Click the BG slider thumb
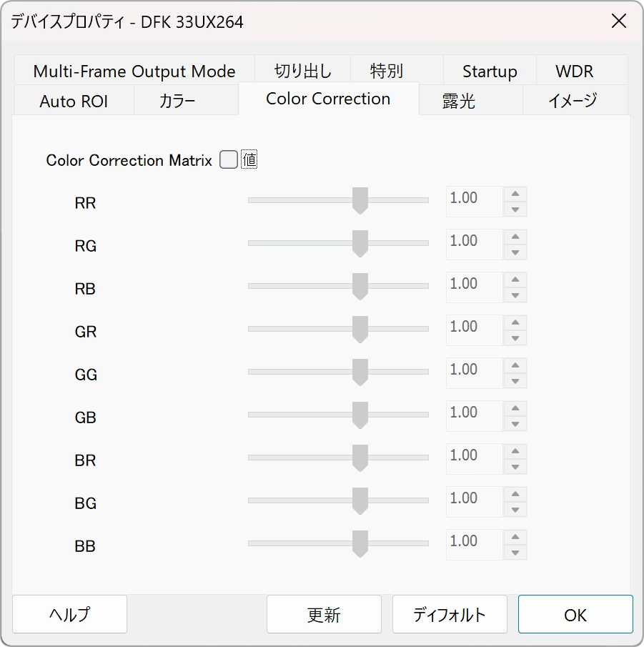644x647 pixels. [x=360, y=501]
